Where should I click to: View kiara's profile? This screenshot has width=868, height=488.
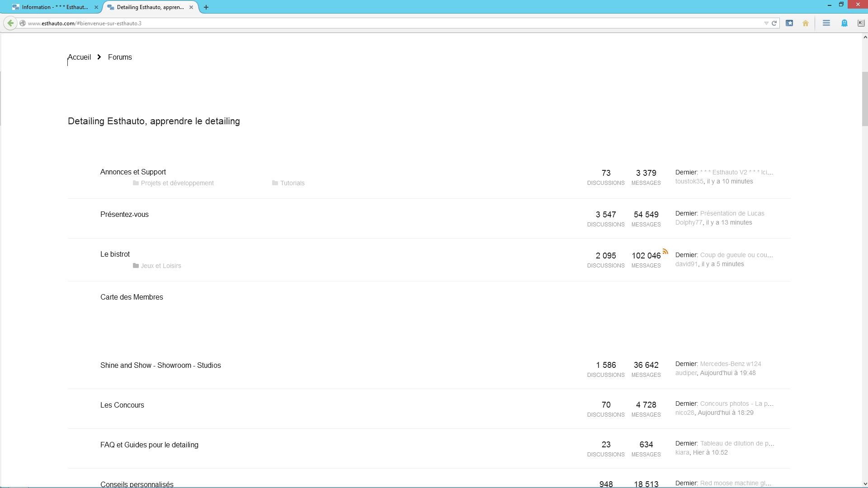tap(682, 452)
